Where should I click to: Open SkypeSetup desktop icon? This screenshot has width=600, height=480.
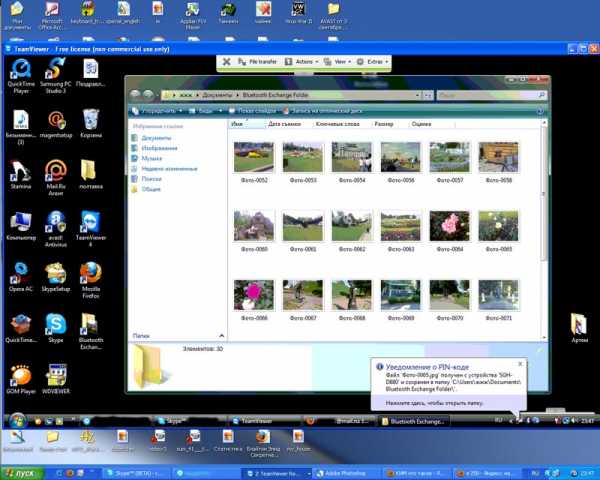click(56, 277)
